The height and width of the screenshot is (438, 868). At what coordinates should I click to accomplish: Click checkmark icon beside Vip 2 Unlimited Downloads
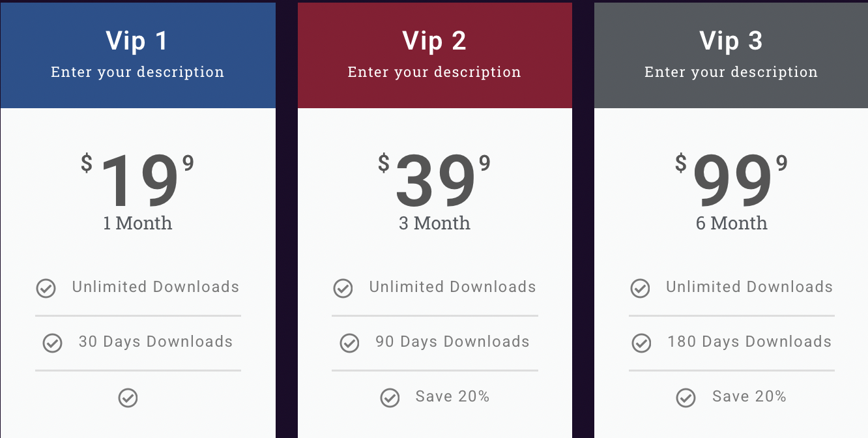343,288
